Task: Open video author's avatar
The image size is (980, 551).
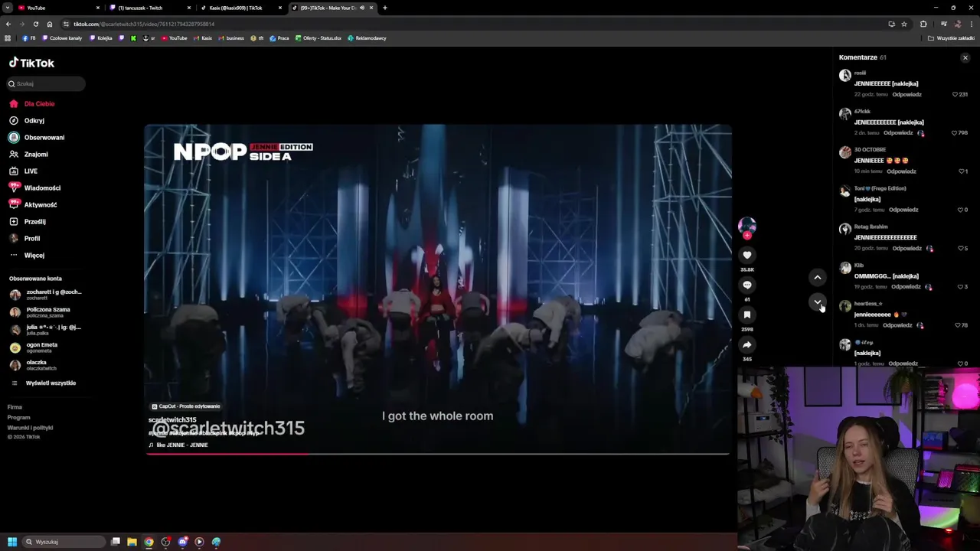Action: (x=747, y=225)
